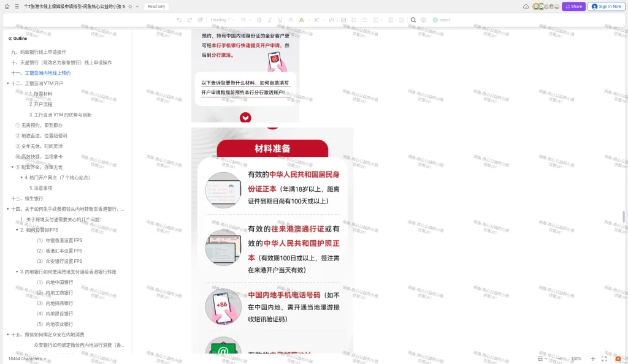Click the Read only badge
The height and width of the screenshot is (364, 628).
(x=156, y=6)
